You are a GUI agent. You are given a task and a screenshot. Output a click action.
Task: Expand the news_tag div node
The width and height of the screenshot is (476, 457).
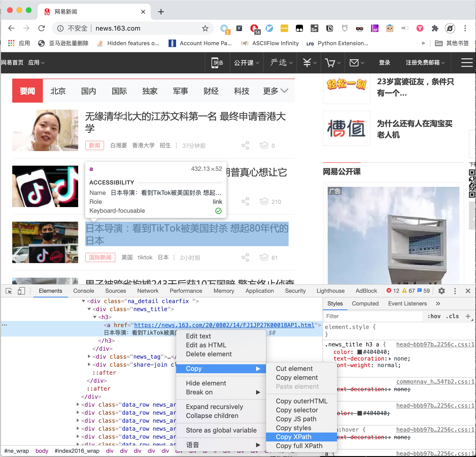(89, 357)
